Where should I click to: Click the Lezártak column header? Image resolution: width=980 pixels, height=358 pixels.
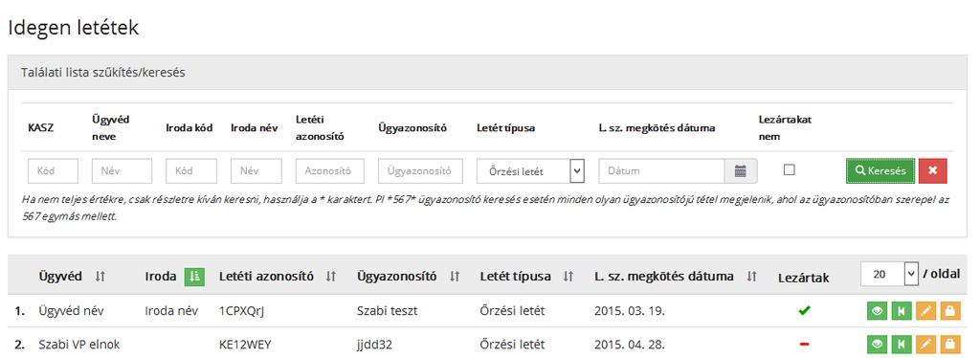coord(804,278)
